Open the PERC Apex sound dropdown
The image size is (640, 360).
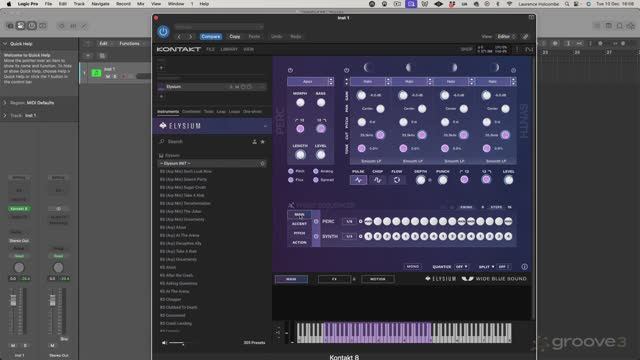pos(311,82)
